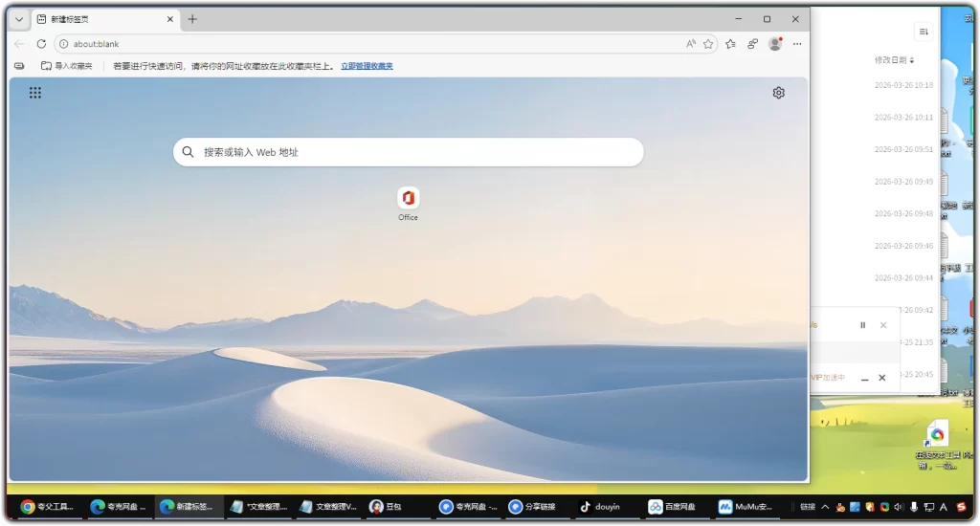Start the read aloud icon
The height and width of the screenshot is (526, 980).
click(x=691, y=44)
